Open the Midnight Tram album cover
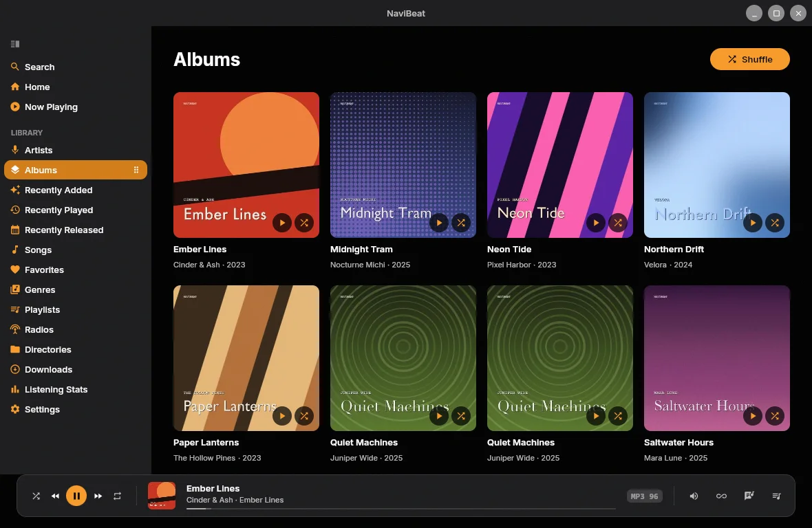Screen dimensions: 812x528 (x=403, y=165)
